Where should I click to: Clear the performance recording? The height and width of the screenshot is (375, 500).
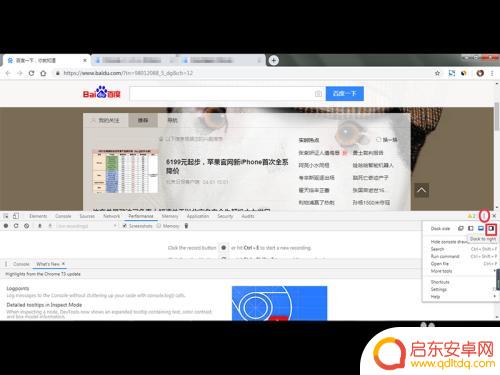tap(27, 226)
